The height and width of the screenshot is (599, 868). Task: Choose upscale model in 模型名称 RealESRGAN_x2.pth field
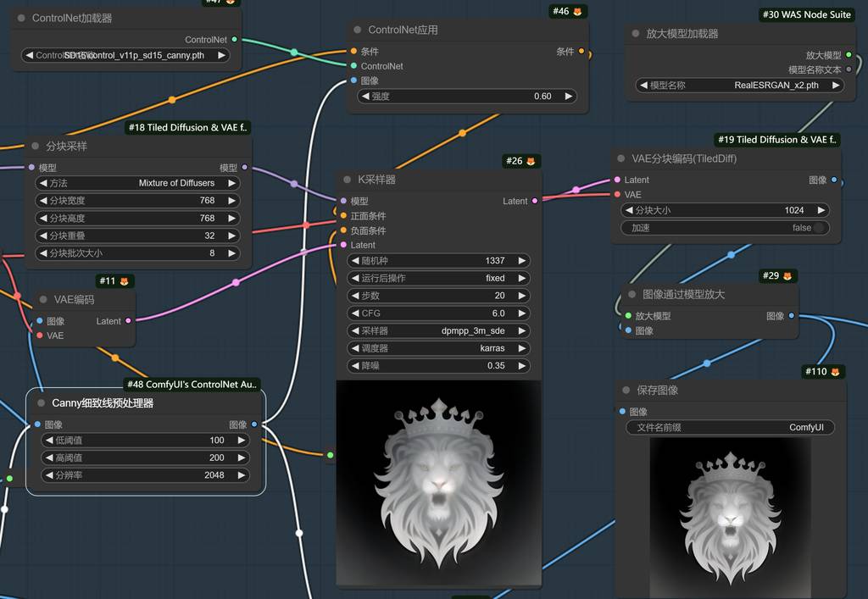[x=739, y=86]
